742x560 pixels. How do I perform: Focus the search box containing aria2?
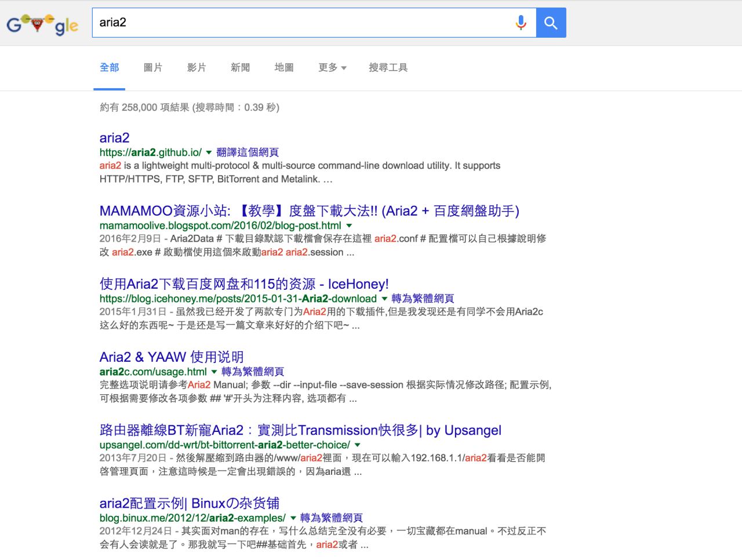[x=314, y=23]
